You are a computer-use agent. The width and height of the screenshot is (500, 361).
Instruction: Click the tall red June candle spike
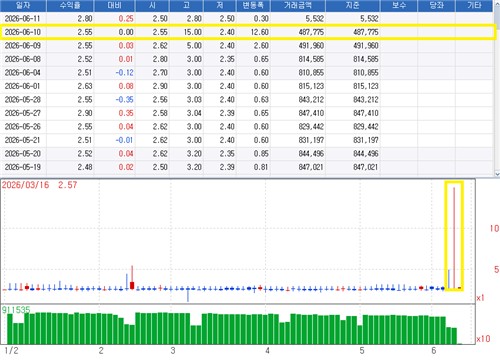point(454,237)
